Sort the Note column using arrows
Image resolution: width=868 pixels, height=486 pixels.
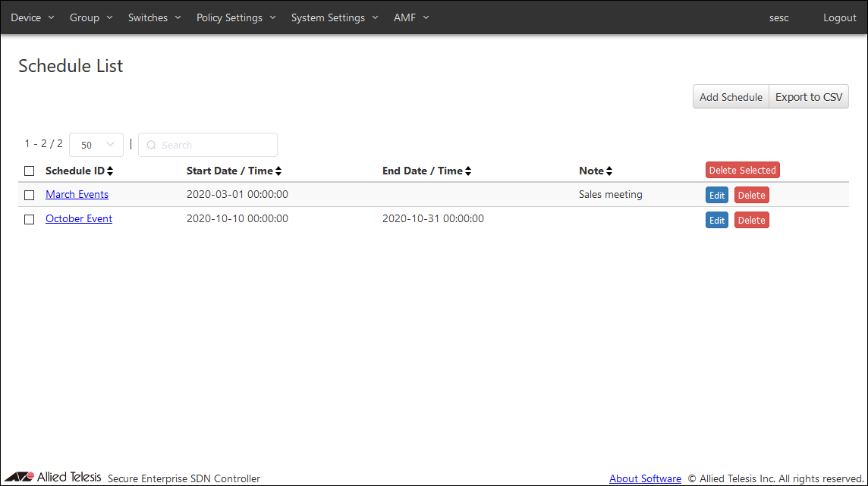click(x=609, y=171)
